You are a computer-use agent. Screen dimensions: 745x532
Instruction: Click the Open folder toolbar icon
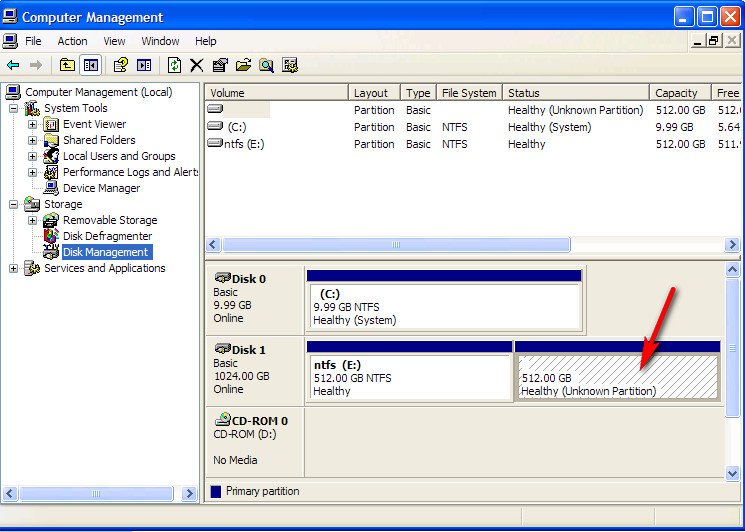(x=243, y=65)
